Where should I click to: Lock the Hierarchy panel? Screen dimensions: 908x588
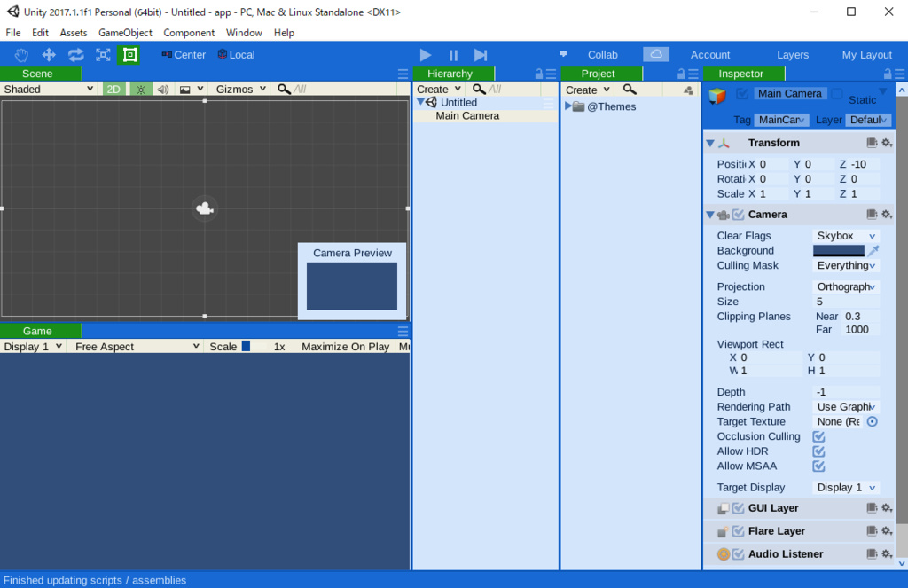coord(538,74)
